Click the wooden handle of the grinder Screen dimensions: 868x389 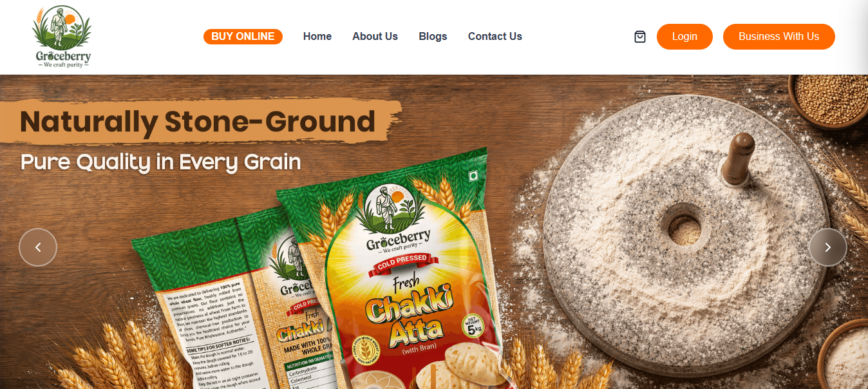[738, 158]
